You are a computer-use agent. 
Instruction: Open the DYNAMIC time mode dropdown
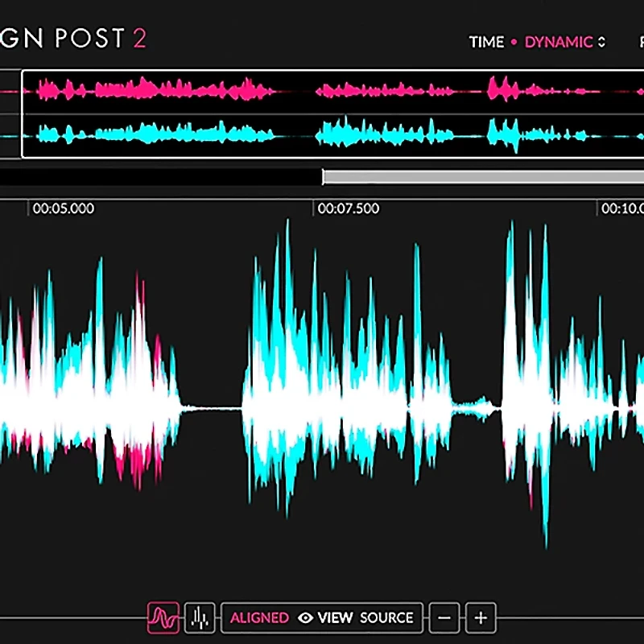click(559, 42)
